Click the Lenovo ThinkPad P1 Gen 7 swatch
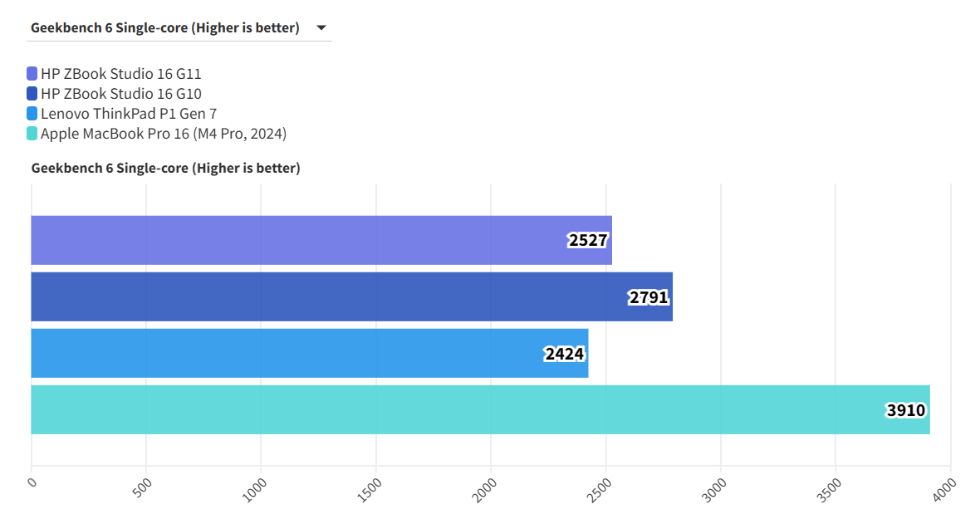This screenshot has width=980, height=519. (32, 114)
